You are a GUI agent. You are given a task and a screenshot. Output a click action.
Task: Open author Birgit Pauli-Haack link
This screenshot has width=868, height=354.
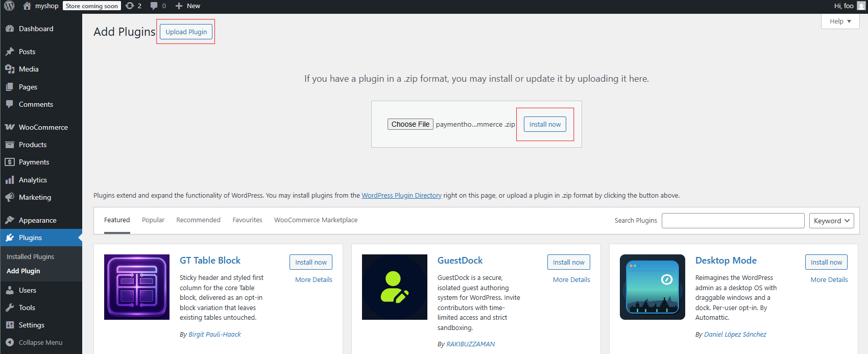(214, 334)
